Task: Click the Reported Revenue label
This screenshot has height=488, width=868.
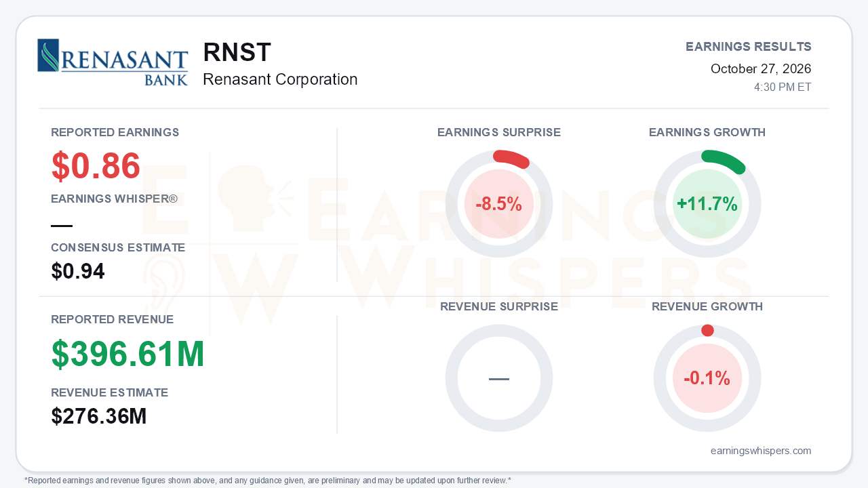Action: 113,319
